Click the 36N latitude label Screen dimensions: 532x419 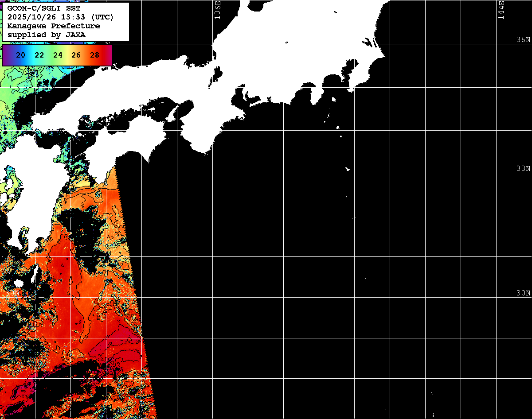click(523, 40)
